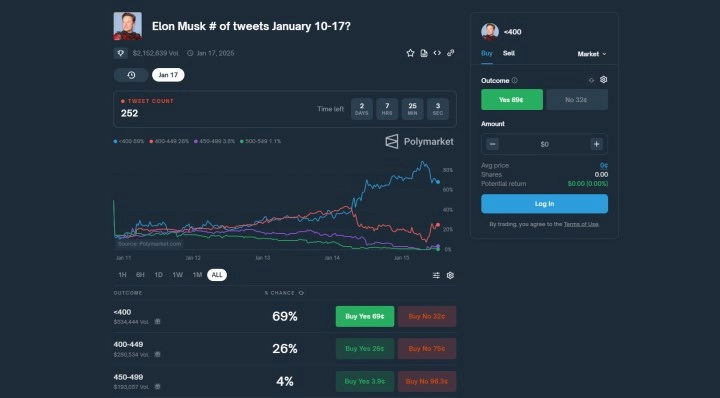Open the Terms of Use link

pos(581,224)
